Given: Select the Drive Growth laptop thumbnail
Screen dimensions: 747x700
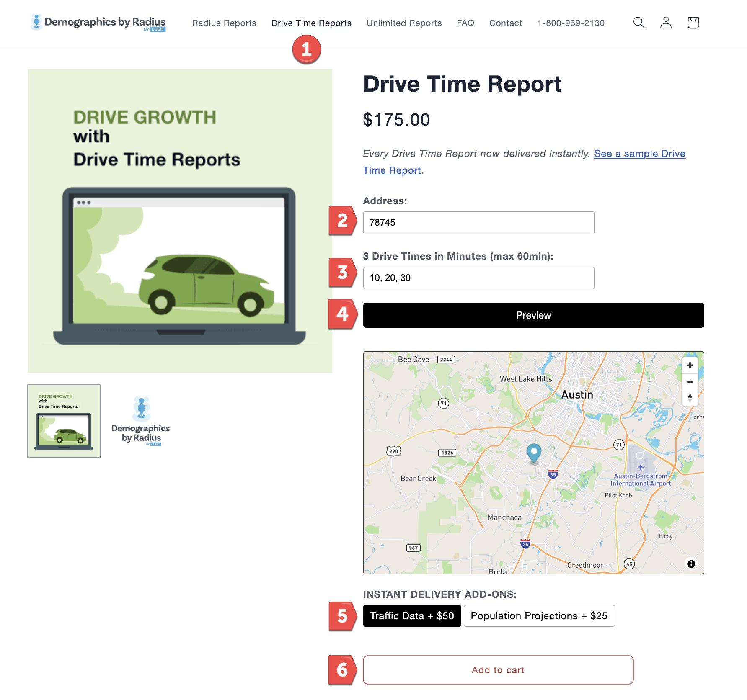Looking at the screenshot, I should [64, 421].
